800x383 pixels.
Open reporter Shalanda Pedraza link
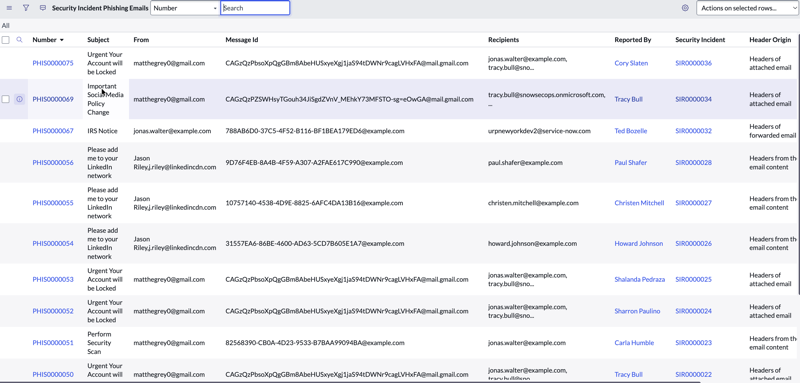coord(640,279)
